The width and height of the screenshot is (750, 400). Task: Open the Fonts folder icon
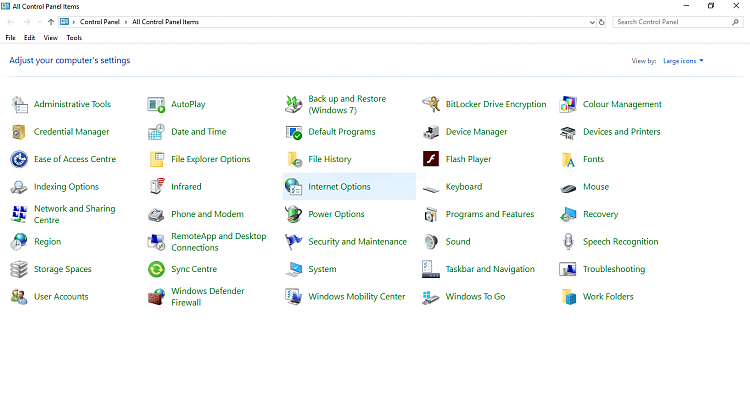click(568, 160)
